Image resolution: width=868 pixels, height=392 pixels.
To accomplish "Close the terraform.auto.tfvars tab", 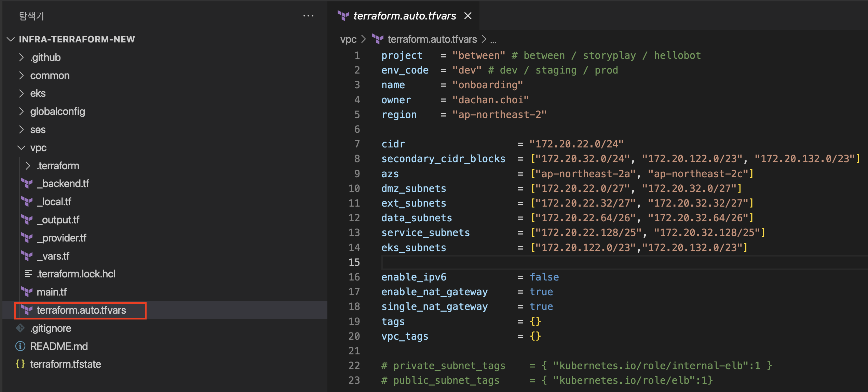I will click(x=468, y=16).
